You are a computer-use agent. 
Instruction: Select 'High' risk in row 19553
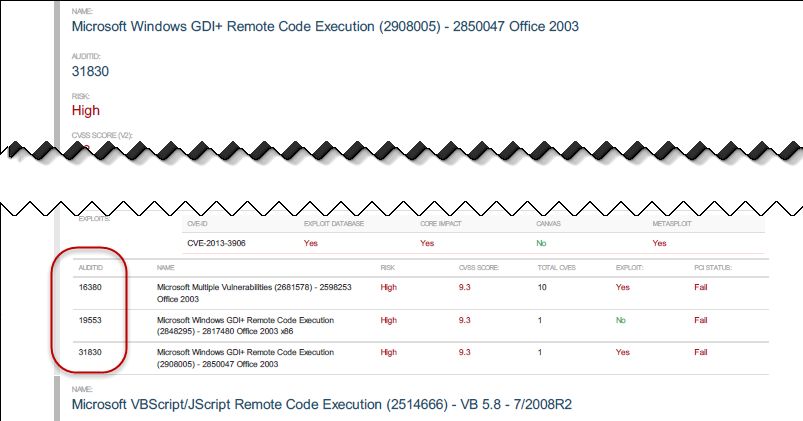pos(389,320)
